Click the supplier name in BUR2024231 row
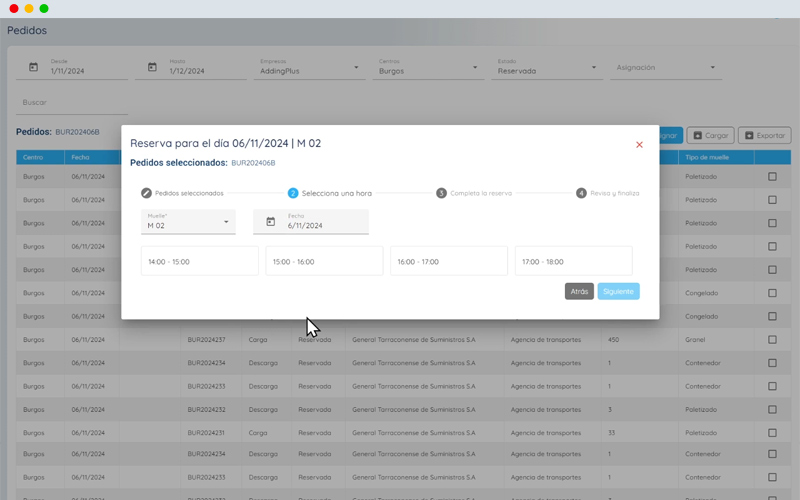This screenshot has width=800, height=500. [x=413, y=433]
